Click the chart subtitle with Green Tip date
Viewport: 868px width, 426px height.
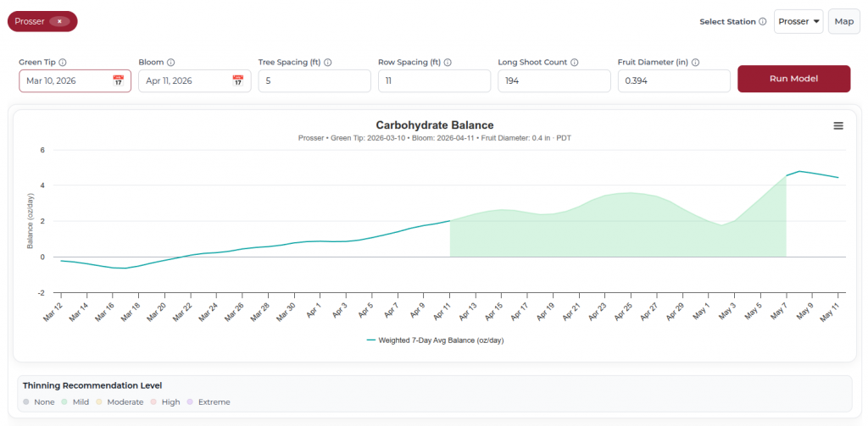435,138
